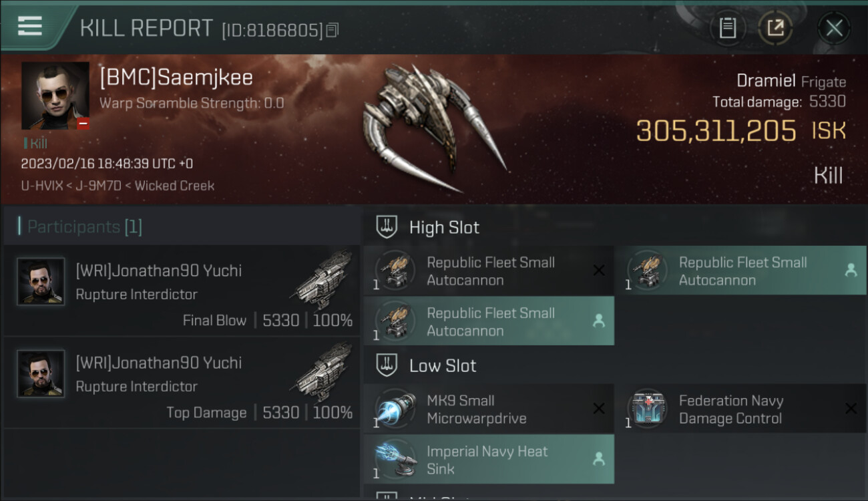Click the share export icon
This screenshot has height=501, width=868.
pyautogui.click(x=775, y=28)
